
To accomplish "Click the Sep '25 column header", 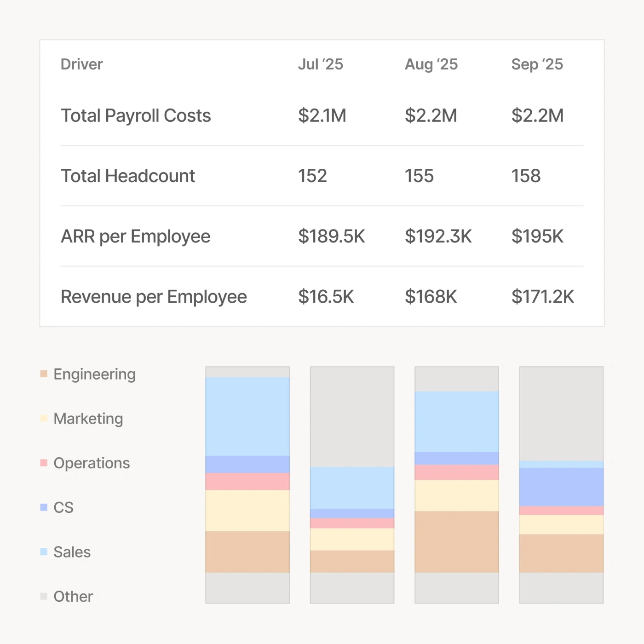I will pos(537,64).
